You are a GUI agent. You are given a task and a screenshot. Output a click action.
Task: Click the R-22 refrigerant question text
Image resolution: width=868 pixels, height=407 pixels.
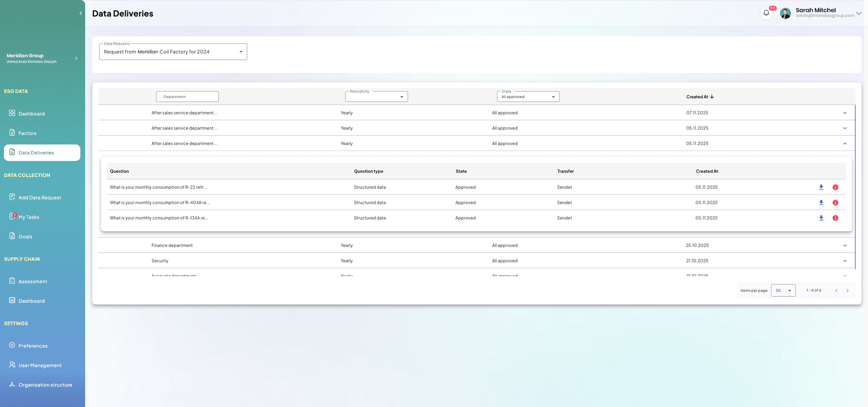pos(158,187)
